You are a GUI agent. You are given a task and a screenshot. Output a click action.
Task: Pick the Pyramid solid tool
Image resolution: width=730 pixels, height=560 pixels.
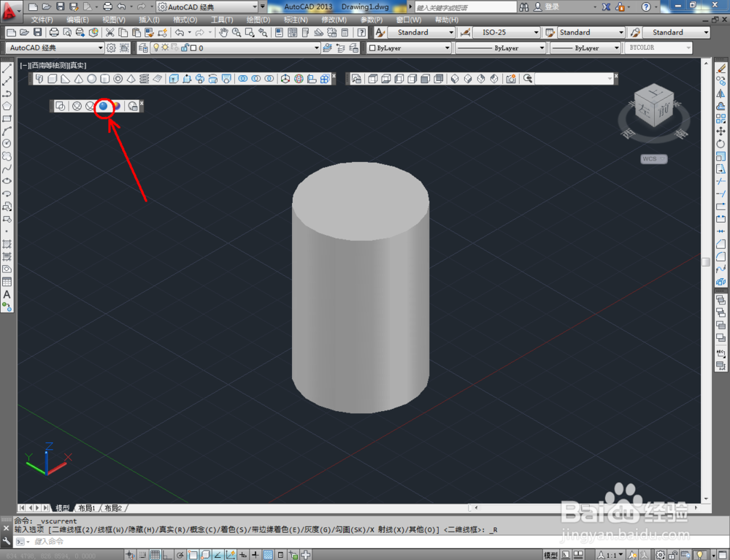131,79
